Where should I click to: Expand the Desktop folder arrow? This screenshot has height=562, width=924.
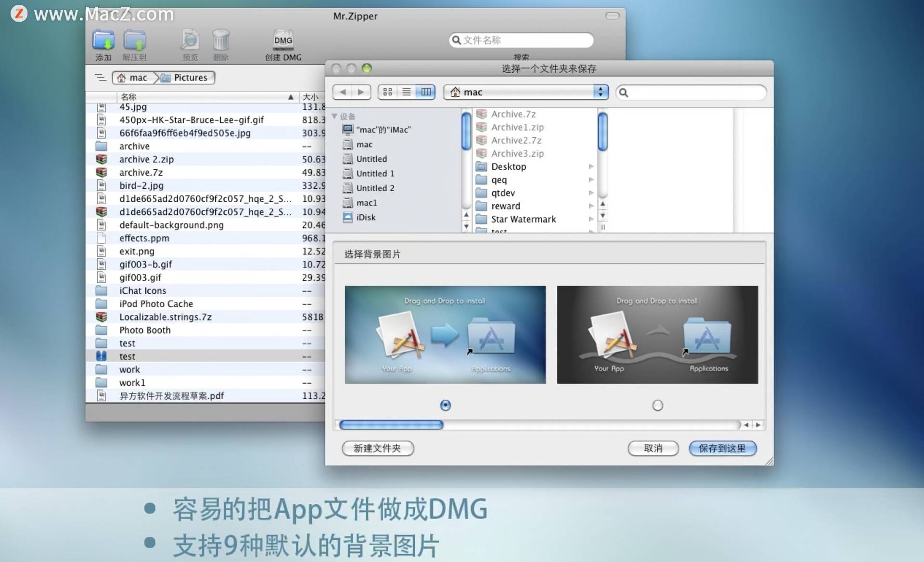coord(591,167)
